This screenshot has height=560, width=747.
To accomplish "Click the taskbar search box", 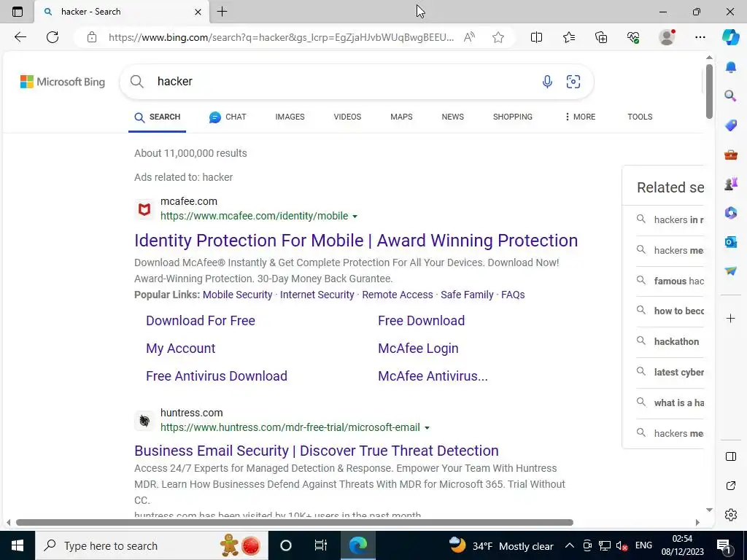I will click(152, 545).
